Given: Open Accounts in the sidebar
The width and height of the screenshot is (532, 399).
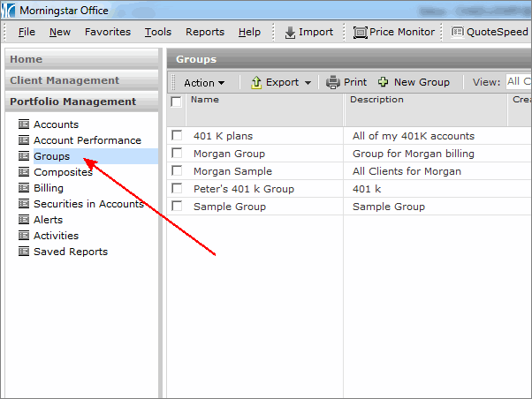Looking at the screenshot, I should (56, 124).
